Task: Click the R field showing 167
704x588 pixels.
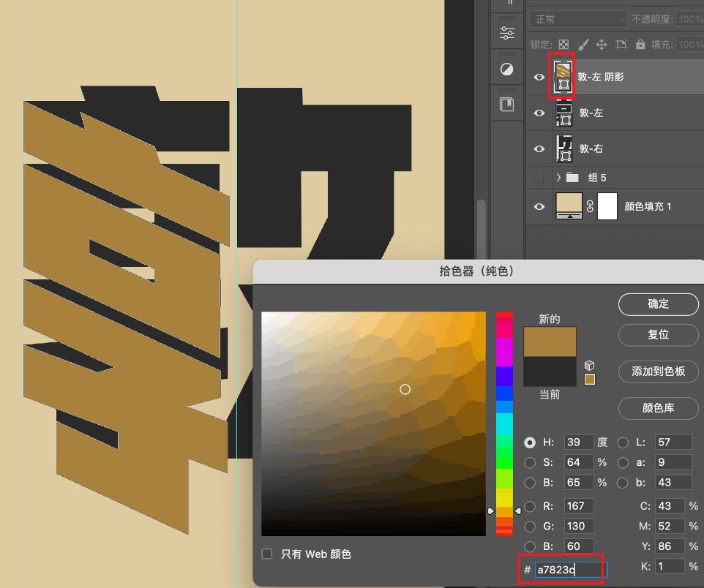Action: [579, 506]
